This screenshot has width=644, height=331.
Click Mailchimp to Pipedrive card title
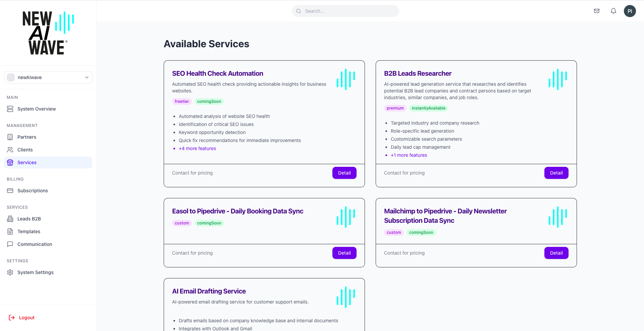[445, 216]
